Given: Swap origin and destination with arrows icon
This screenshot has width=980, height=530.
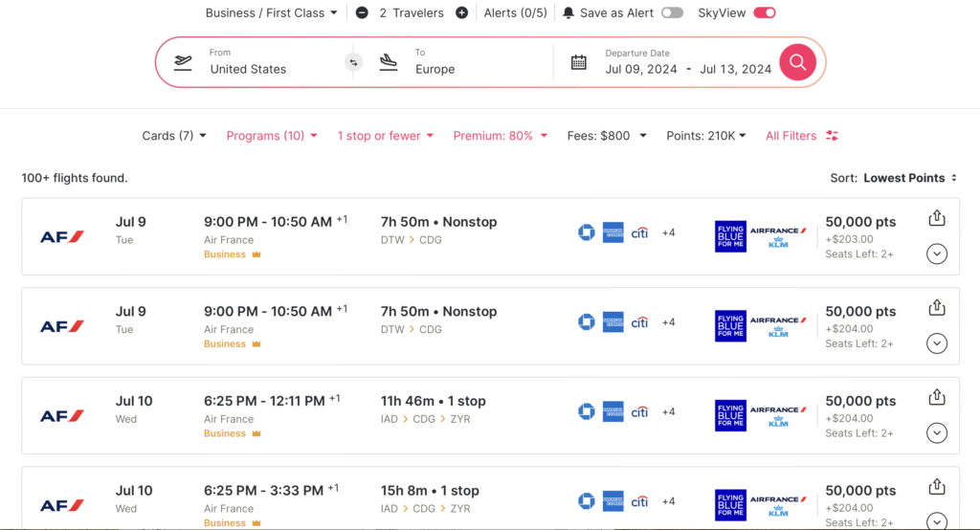Looking at the screenshot, I should pyautogui.click(x=354, y=62).
